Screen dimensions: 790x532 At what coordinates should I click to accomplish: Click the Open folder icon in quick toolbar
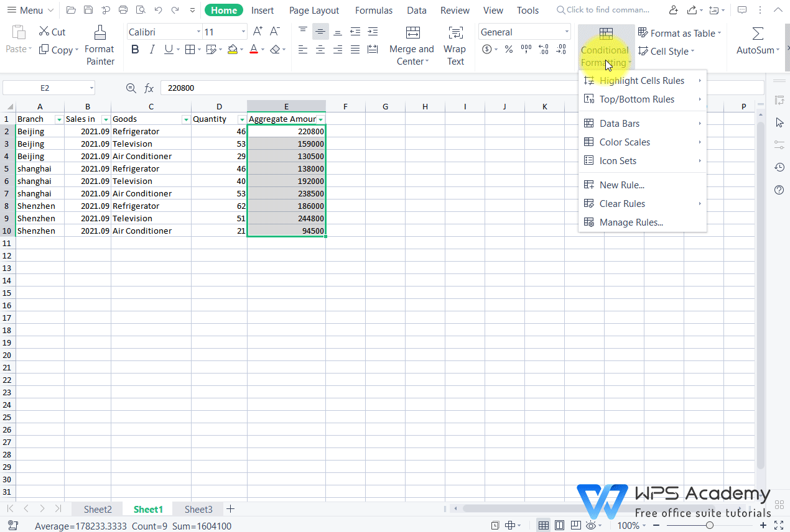click(71, 10)
